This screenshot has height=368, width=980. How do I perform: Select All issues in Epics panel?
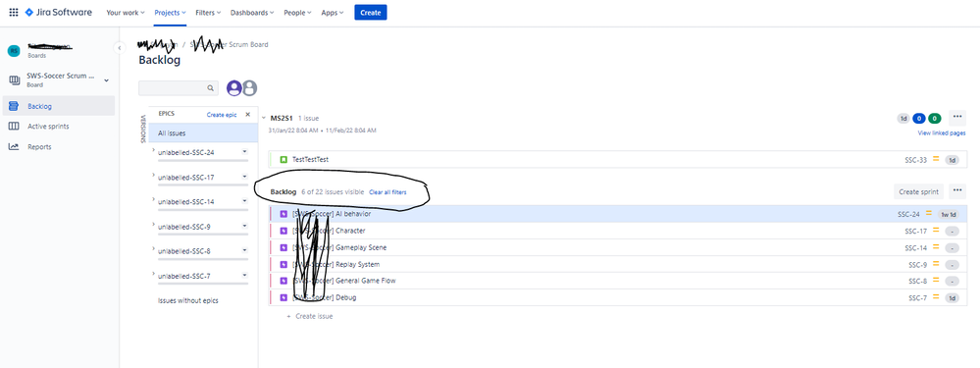tap(203, 133)
